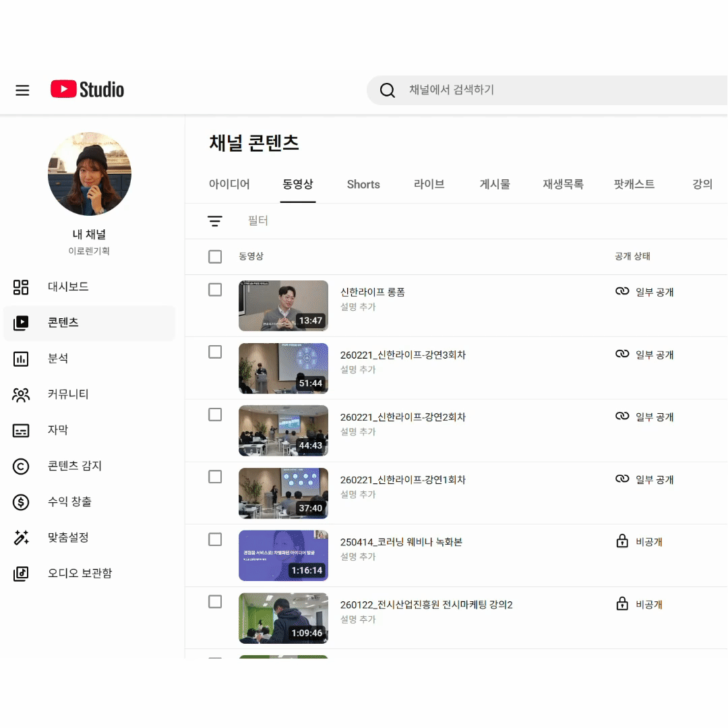This screenshot has height=728, width=728.
Task: Open 비공개 visibility for 코러닝 웨비나 녹화본
Action: pos(649,542)
